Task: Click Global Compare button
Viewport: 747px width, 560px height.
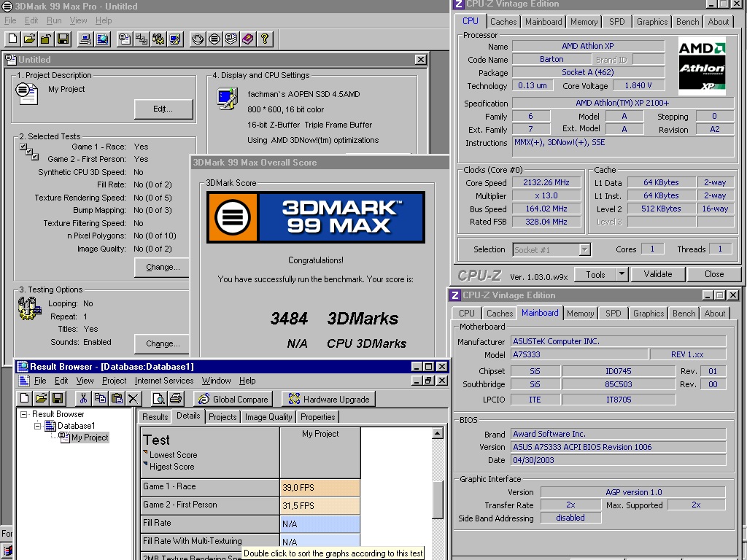Action: tap(233, 399)
